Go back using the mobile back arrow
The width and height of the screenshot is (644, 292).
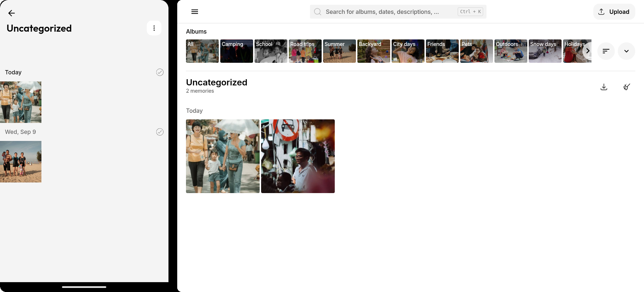[12, 13]
